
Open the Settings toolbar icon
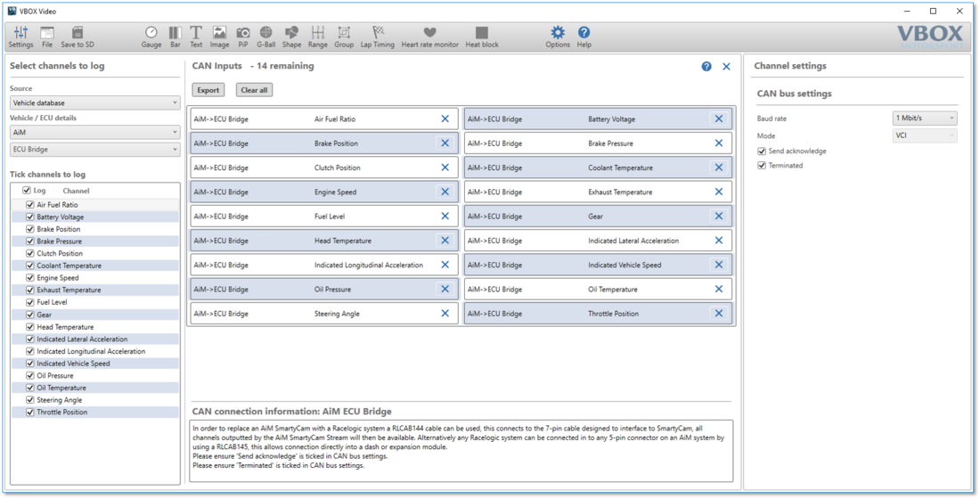point(20,37)
